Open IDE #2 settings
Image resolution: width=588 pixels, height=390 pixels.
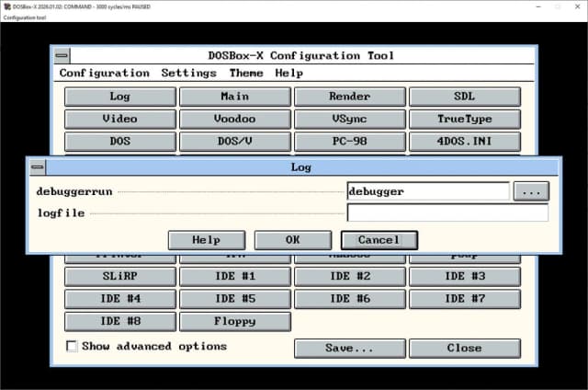coord(350,277)
